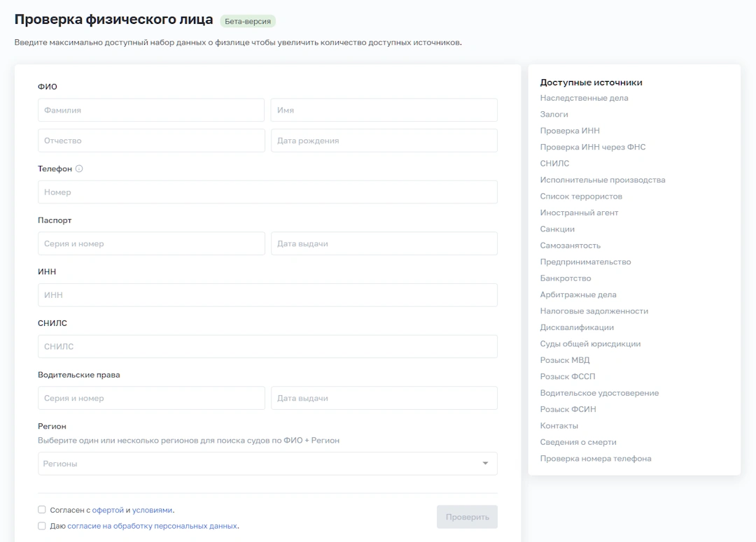This screenshot has height=542, width=756.
Task: Click into the ИНН input field
Action: (x=267, y=295)
